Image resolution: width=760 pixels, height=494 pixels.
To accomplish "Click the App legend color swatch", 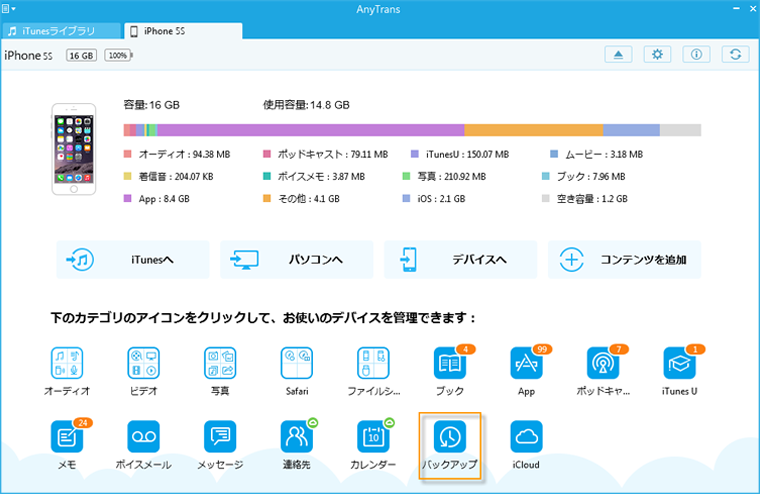I will (x=127, y=198).
